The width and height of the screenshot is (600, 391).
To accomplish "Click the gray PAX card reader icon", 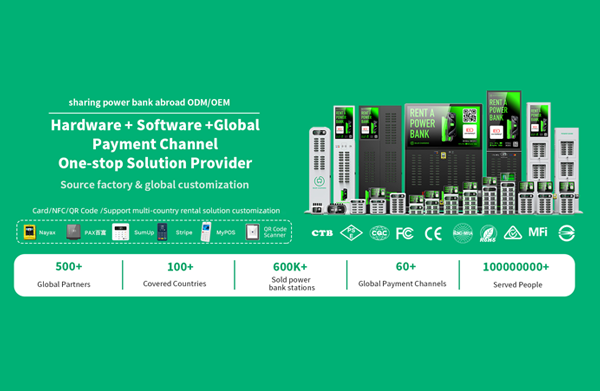I will (73, 232).
